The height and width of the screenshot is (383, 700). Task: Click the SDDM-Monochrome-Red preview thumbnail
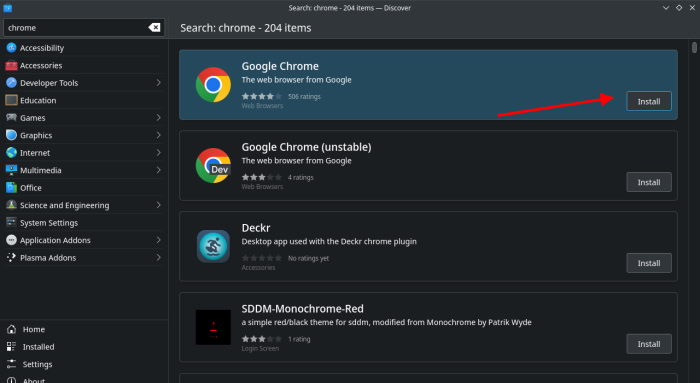(x=213, y=327)
